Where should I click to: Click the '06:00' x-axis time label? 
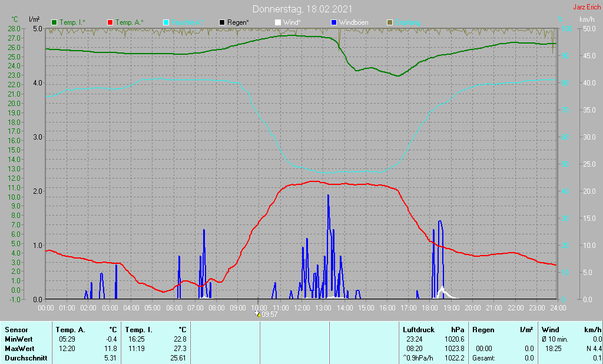pos(174,308)
